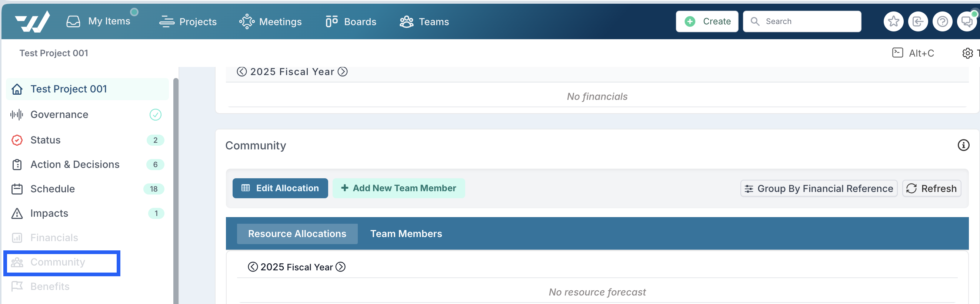Go to previous fiscal year in Financials
This screenshot has width=980, height=304.
(x=241, y=72)
